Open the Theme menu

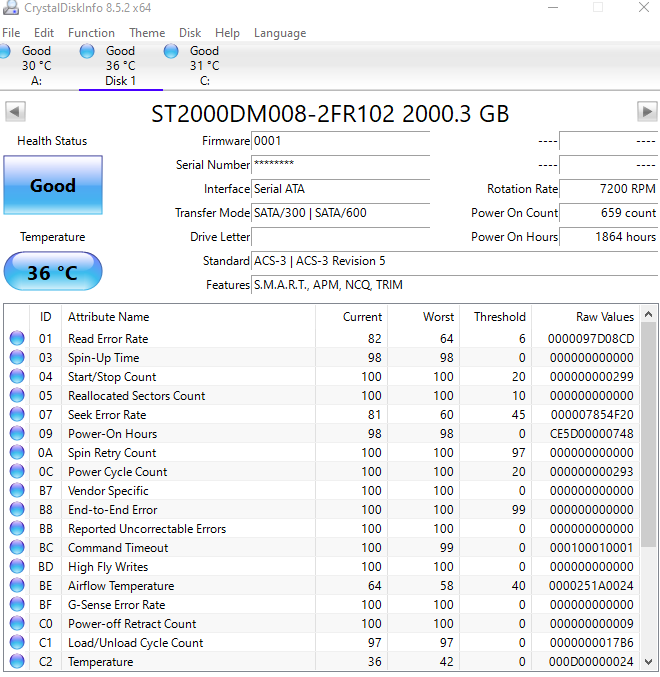coord(147,33)
